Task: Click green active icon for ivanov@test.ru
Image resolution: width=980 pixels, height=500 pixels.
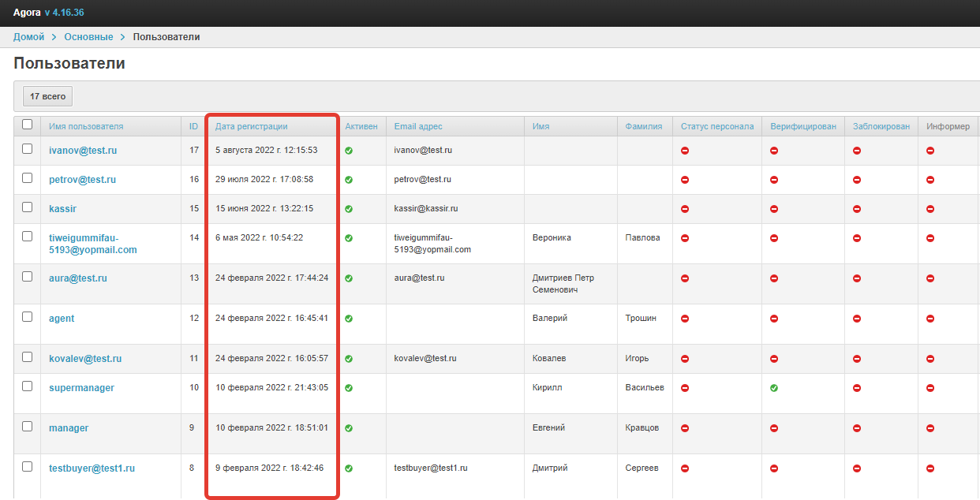Action: point(349,151)
